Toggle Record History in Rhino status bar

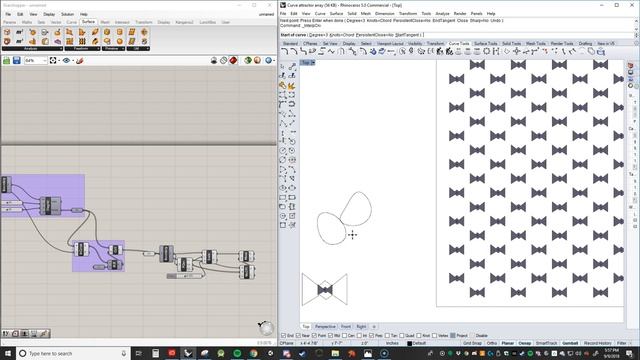pos(598,343)
